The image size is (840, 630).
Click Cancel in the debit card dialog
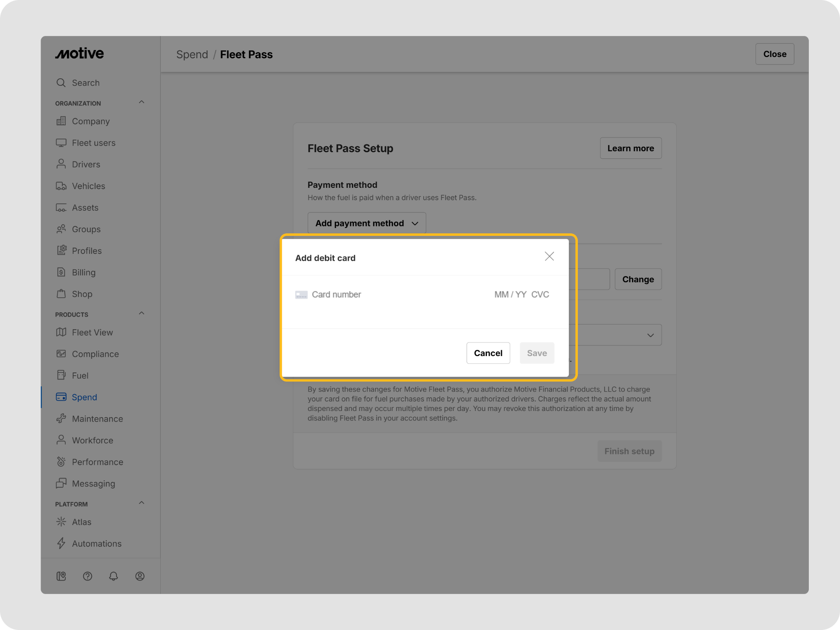tap(488, 353)
